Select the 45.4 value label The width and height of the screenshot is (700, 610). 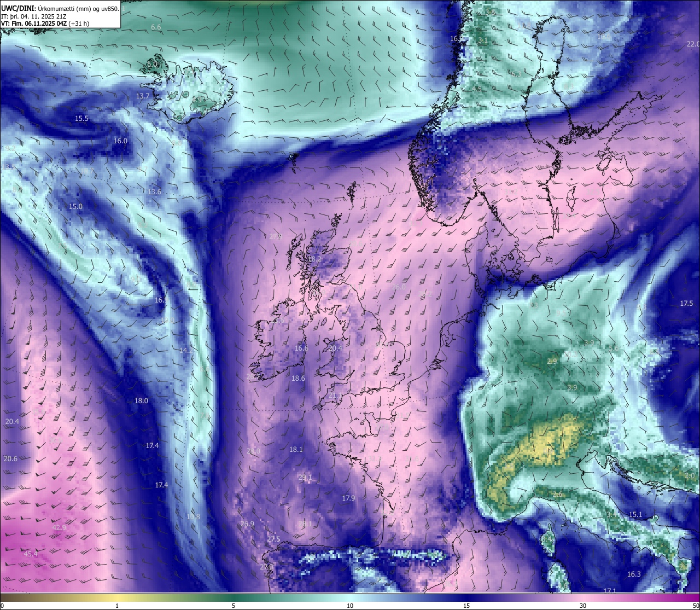tap(31, 554)
